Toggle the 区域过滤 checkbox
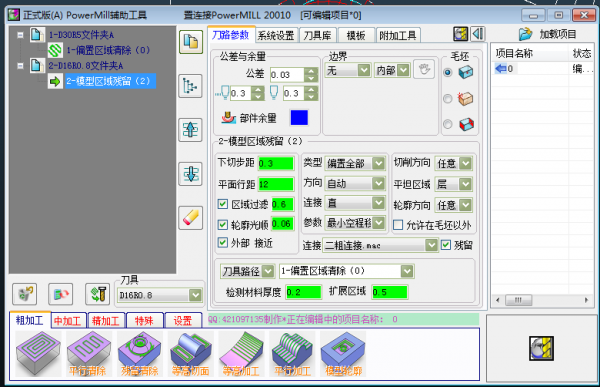Screen dimensions: 600x387 223,204
